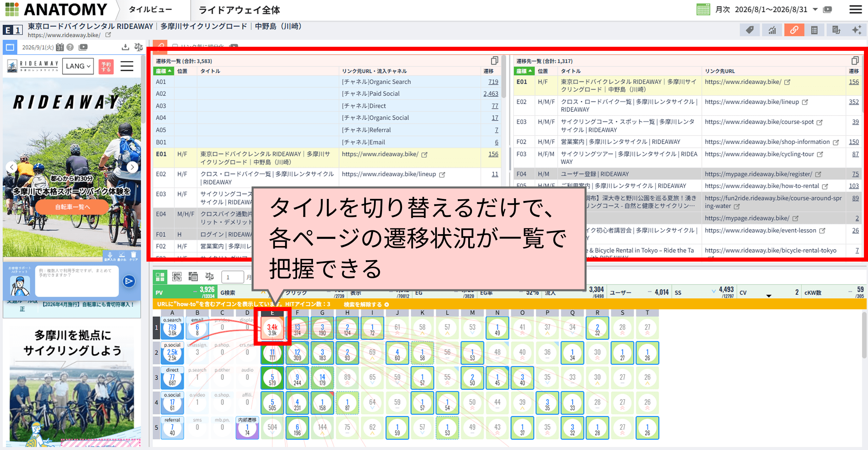Screen dimensions: 868x450
Task: Click the red 予約する button in preview
Action: point(106,66)
